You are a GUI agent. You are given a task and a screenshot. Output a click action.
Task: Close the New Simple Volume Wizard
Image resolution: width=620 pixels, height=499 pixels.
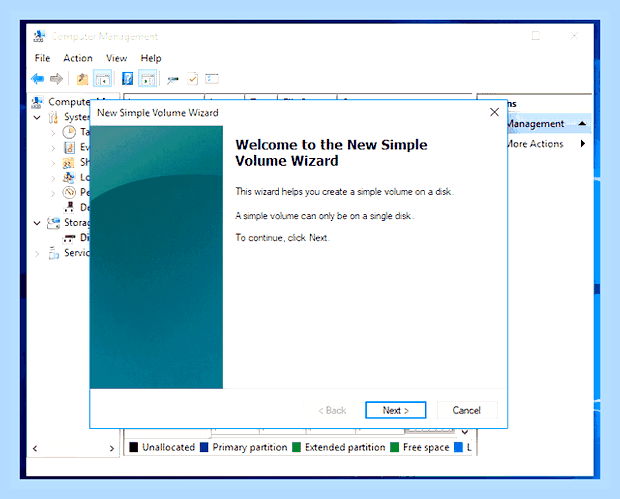pos(494,112)
